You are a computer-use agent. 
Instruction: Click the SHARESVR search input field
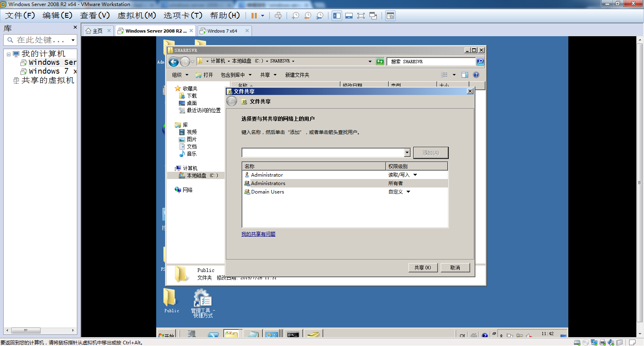point(431,62)
